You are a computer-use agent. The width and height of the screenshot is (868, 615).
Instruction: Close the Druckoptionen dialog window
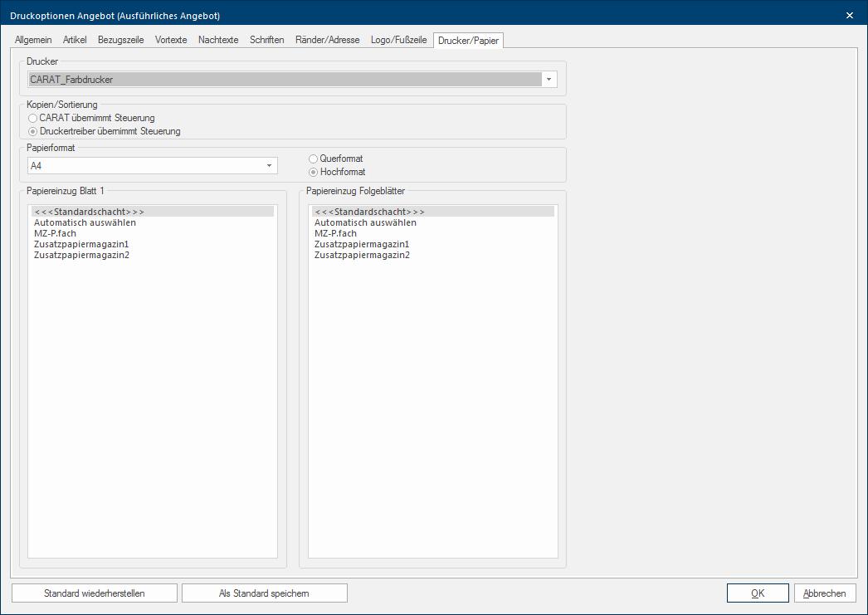849,15
